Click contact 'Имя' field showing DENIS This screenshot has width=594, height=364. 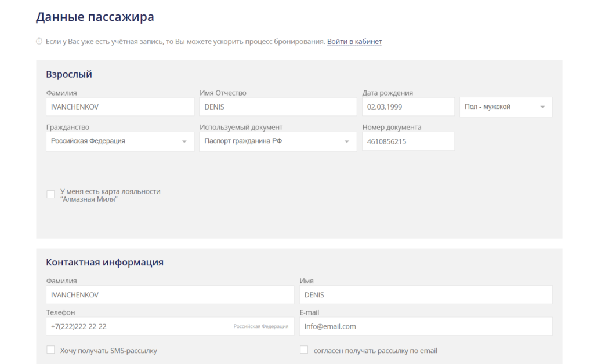point(426,295)
